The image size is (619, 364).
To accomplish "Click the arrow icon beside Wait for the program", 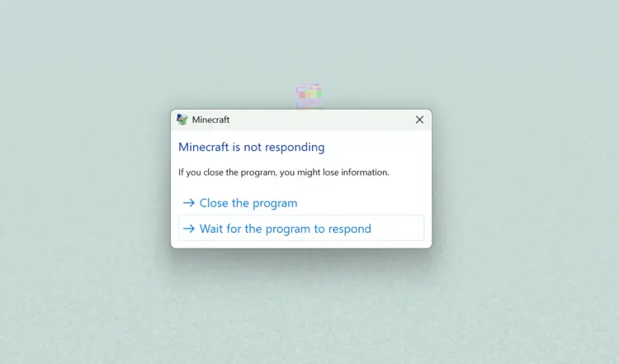I will point(189,229).
